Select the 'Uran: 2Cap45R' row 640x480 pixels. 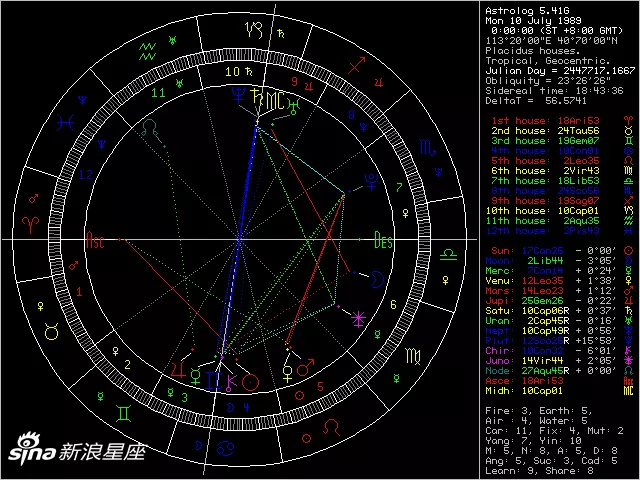pos(559,321)
